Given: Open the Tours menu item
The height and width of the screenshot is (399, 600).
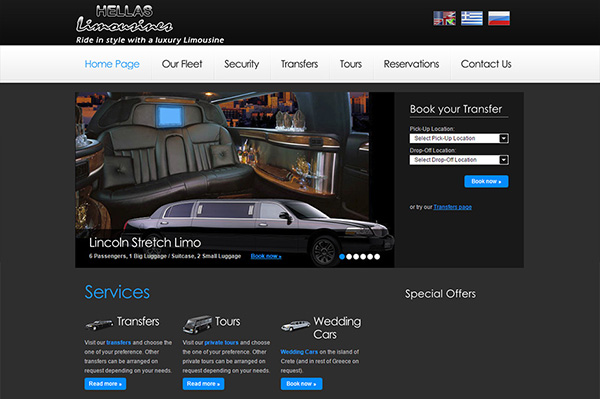Looking at the screenshot, I should 351,64.
